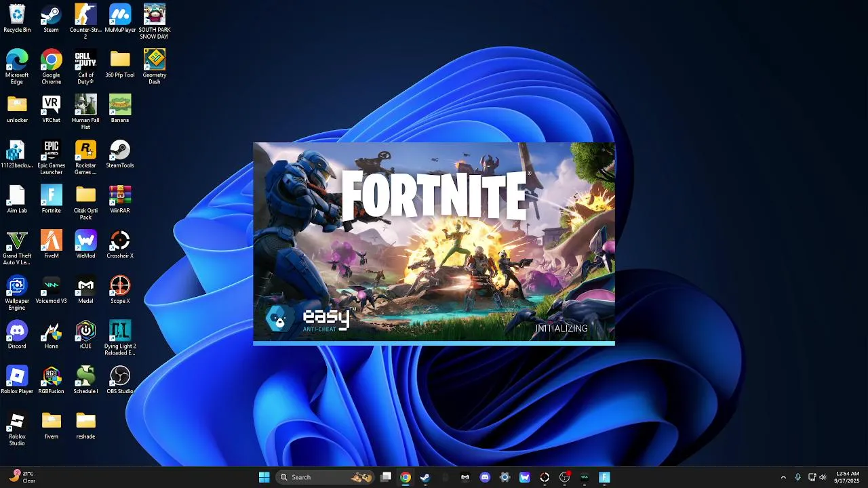868x488 pixels.
Task: Select the Microsoft Edge desktop icon
Action: pyautogui.click(x=17, y=66)
